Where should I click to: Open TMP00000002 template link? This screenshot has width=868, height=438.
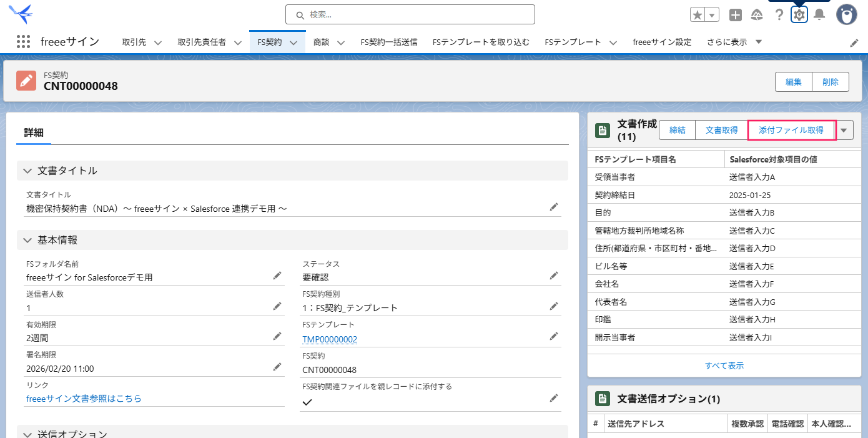point(330,339)
